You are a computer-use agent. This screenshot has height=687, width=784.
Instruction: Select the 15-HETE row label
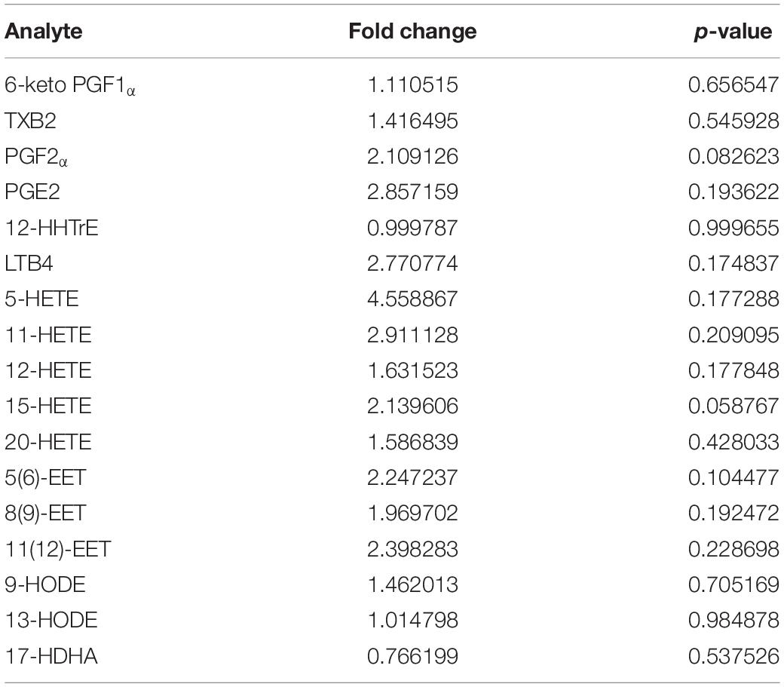(x=48, y=406)
